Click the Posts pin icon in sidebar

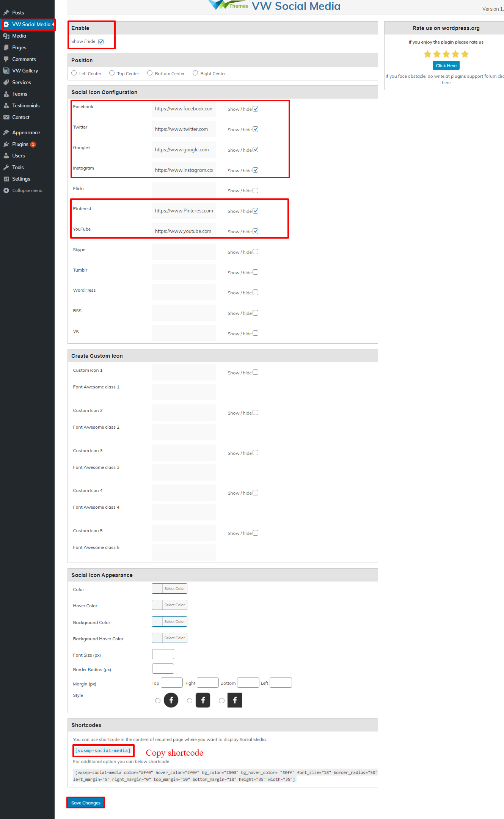pos(6,13)
